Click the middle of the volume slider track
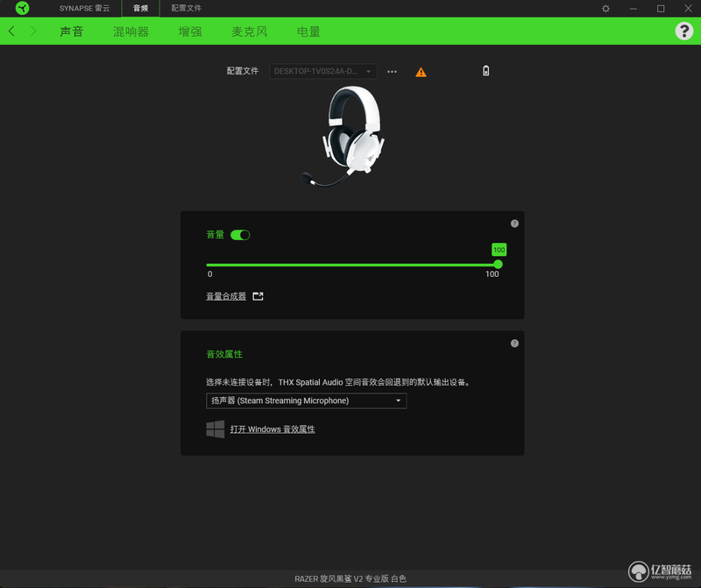 point(352,265)
